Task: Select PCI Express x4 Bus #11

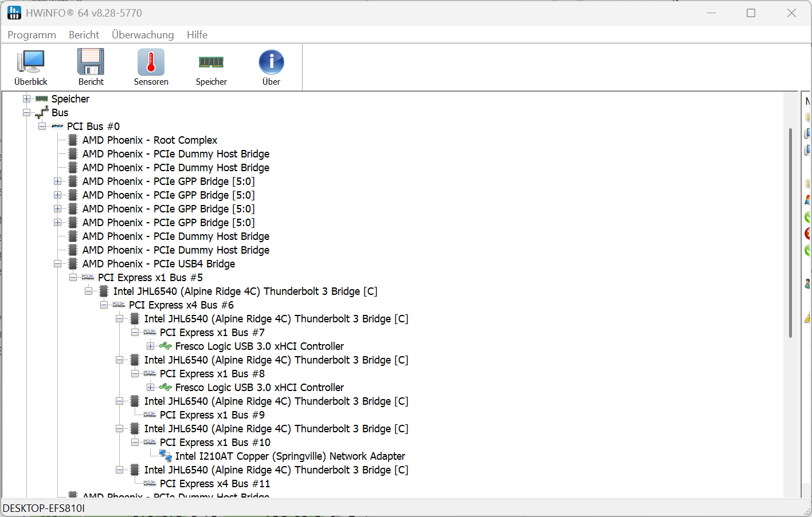Action: 215,483
